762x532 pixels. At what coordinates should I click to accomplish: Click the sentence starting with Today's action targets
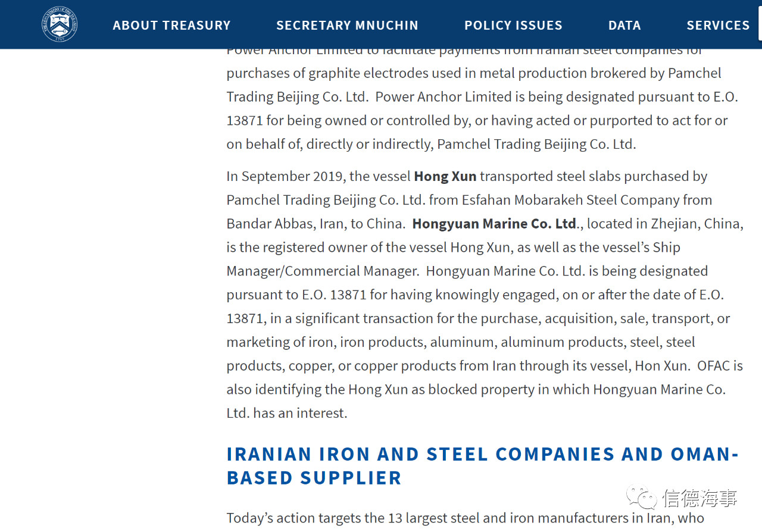pyautogui.click(x=466, y=518)
